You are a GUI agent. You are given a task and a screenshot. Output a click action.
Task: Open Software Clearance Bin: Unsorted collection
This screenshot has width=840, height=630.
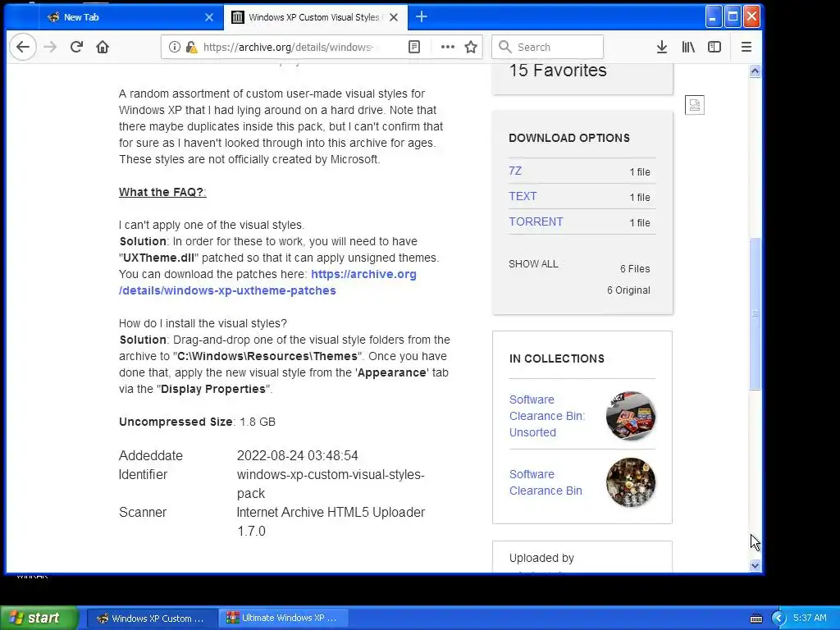pyautogui.click(x=547, y=416)
